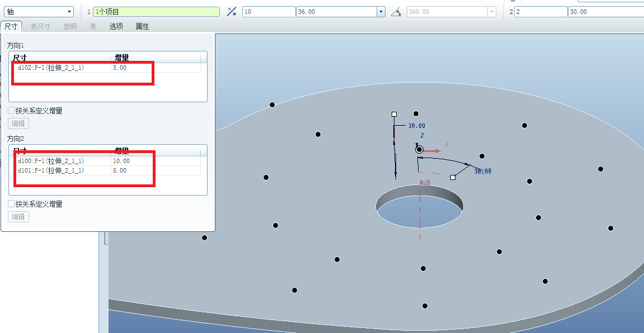Click the square drag handle near 36.00 dimension

pos(453,178)
